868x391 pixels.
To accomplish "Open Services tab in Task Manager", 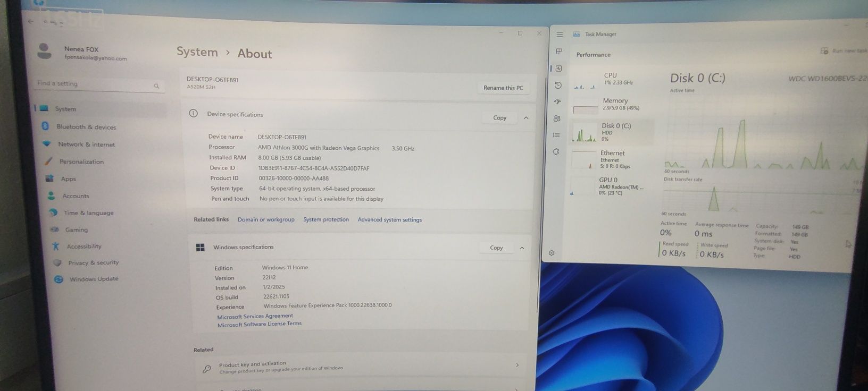I will tap(556, 151).
